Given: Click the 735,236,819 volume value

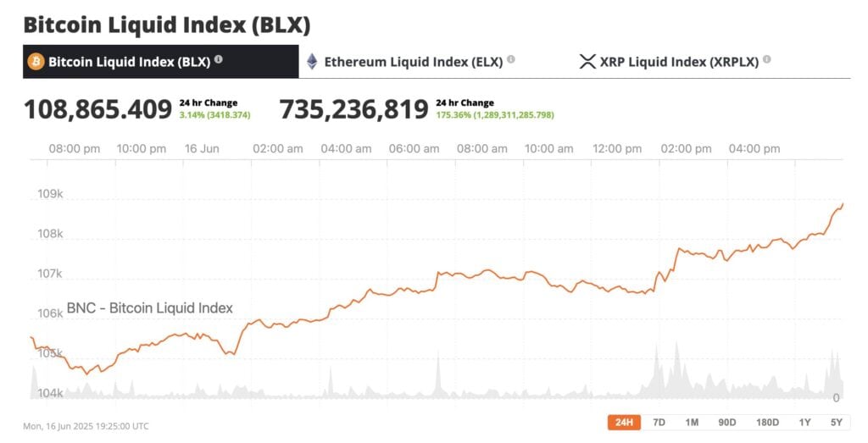Looking at the screenshot, I should (x=353, y=109).
